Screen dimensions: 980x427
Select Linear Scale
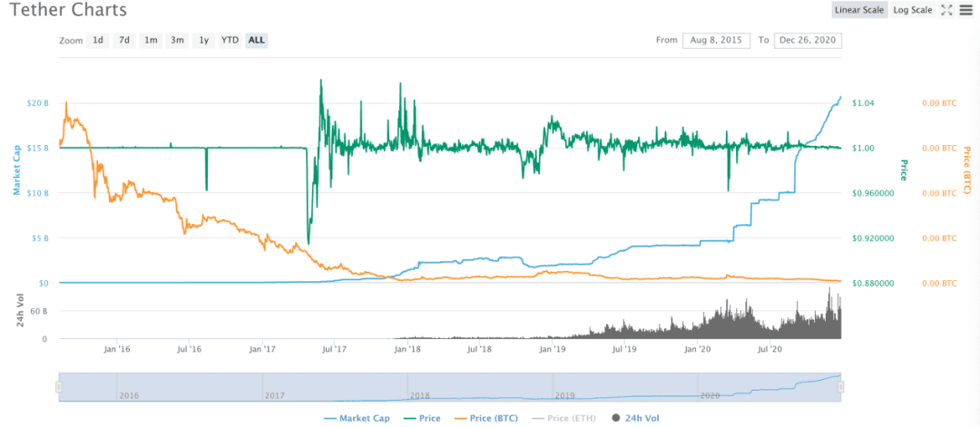(x=859, y=10)
